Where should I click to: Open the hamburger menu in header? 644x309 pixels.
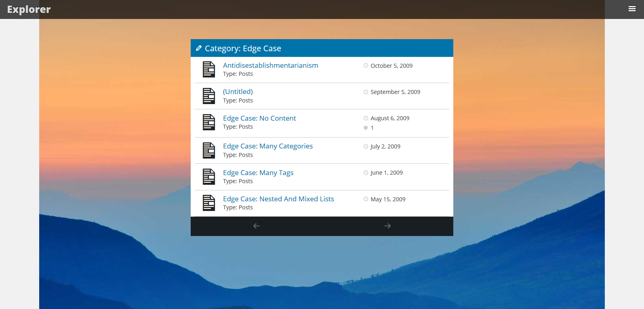point(632,9)
